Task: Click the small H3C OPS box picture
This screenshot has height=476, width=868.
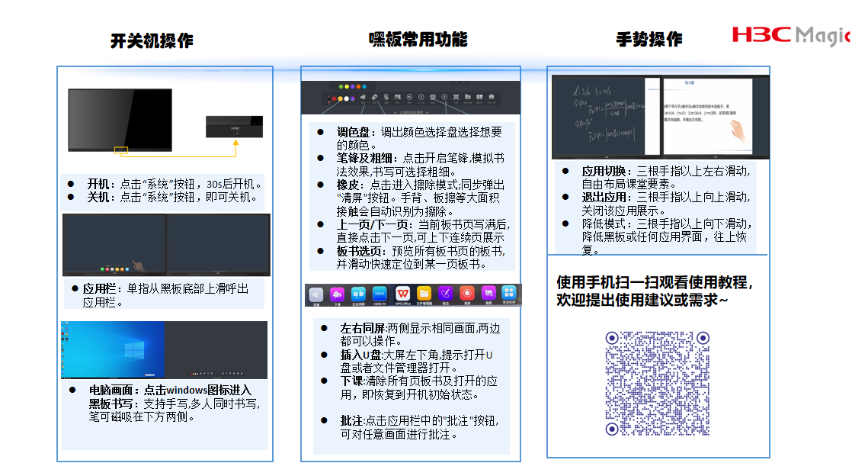Action: [x=234, y=127]
